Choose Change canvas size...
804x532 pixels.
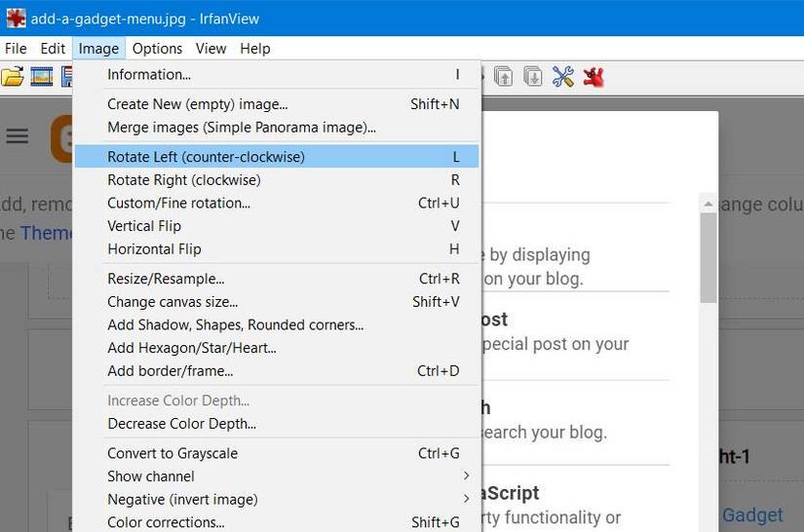(277, 302)
